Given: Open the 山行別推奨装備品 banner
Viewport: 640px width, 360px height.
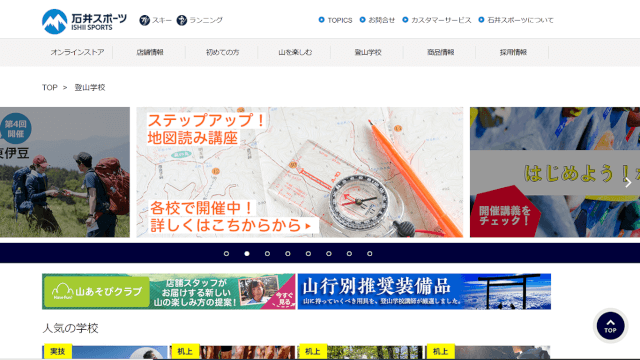Looking at the screenshot, I should click(x=424, y=291).
